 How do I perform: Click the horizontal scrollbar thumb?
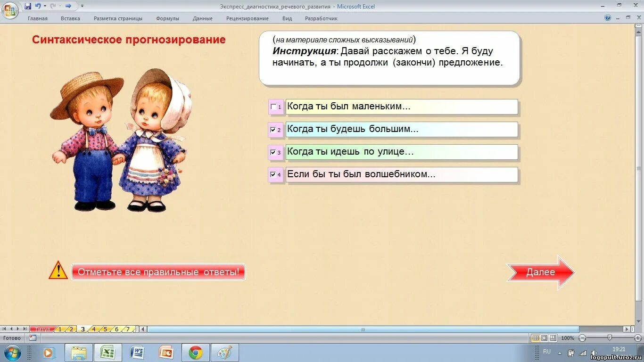[x=363, y=329]
